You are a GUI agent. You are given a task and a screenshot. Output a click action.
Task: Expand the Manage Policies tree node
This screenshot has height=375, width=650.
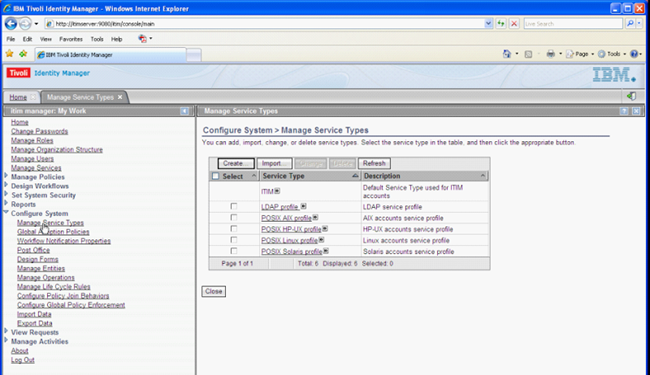click(x=6, y=176)
